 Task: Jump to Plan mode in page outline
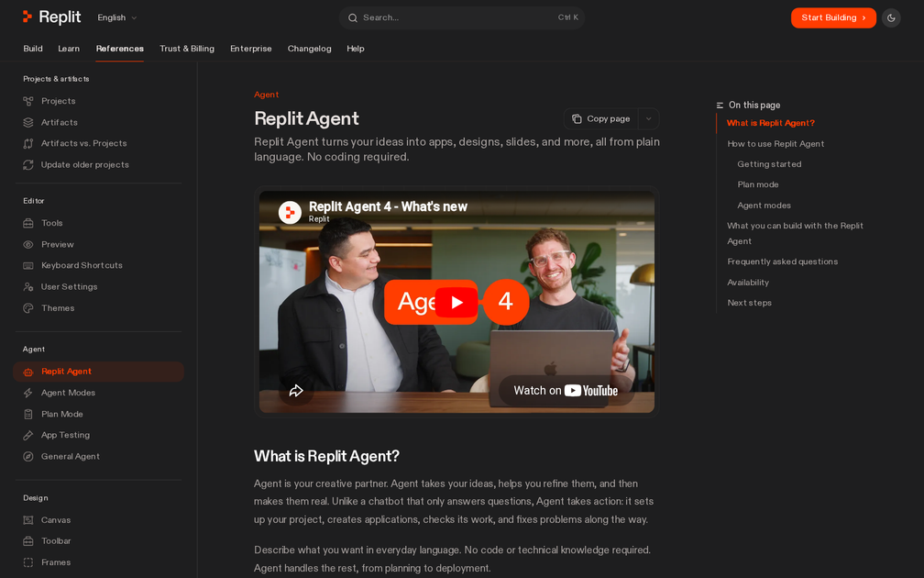(758, 184)
